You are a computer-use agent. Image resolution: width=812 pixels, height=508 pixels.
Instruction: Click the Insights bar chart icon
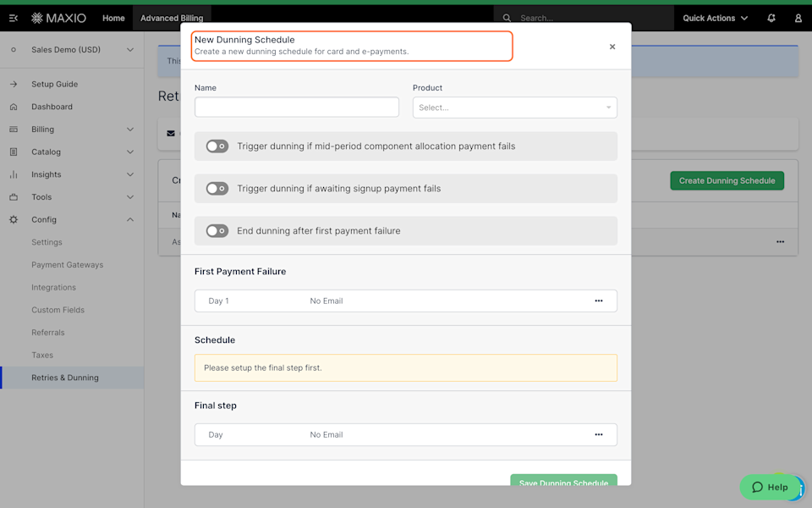pos(14,174)
